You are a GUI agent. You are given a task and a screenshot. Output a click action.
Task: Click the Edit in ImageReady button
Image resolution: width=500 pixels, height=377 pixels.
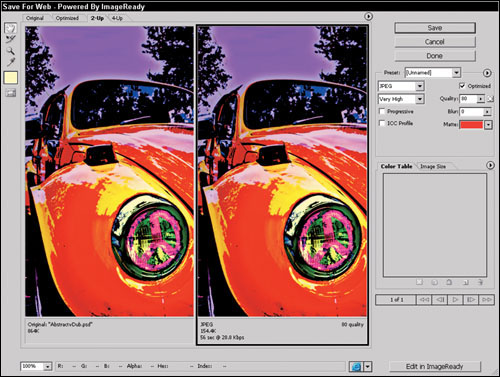click(x=435, y=366)
